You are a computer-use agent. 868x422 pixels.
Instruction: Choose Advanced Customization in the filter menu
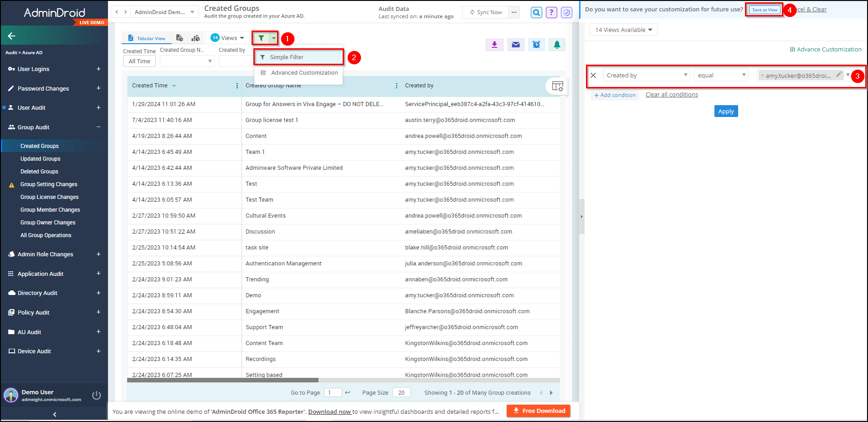pyautogui.click(x=304, y=73)
